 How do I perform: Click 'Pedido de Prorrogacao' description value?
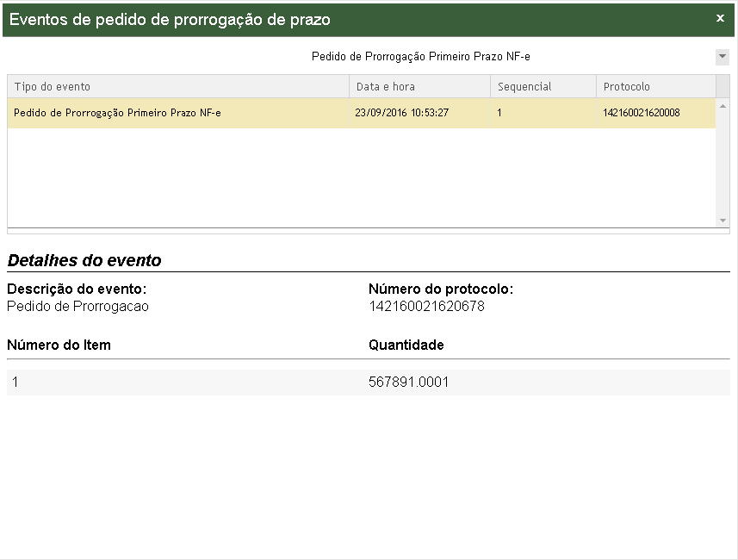point(78,306)
